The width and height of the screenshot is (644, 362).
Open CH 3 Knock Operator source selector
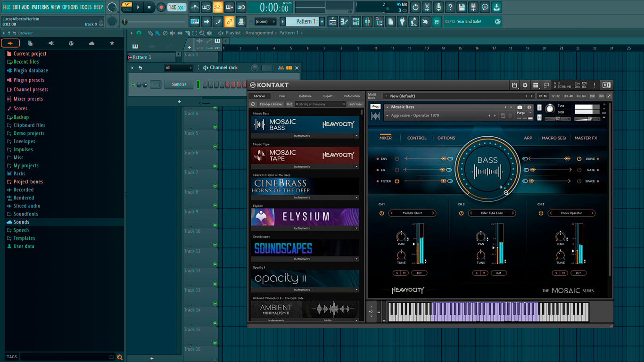click(x=571, y=214)
